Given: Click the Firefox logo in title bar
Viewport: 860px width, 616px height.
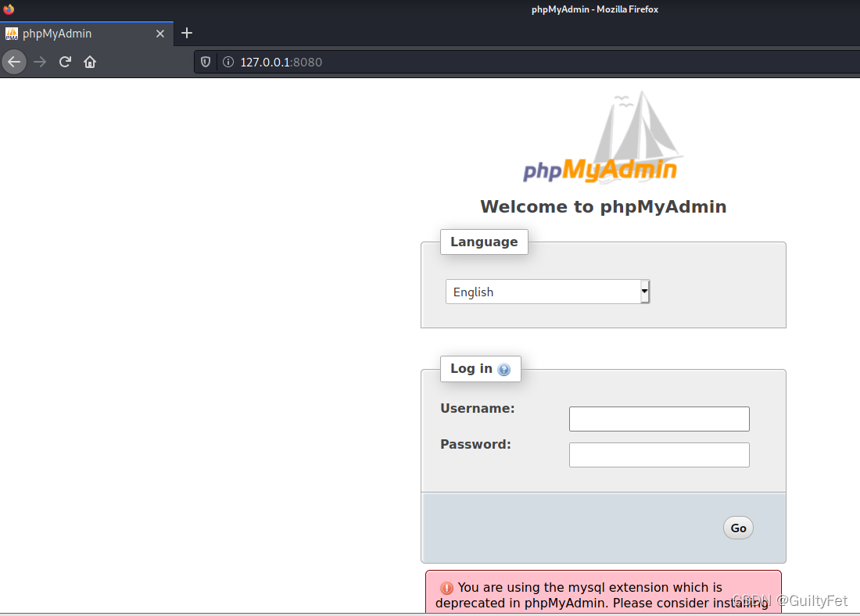Looking at the screenshot, I should 9,9.
